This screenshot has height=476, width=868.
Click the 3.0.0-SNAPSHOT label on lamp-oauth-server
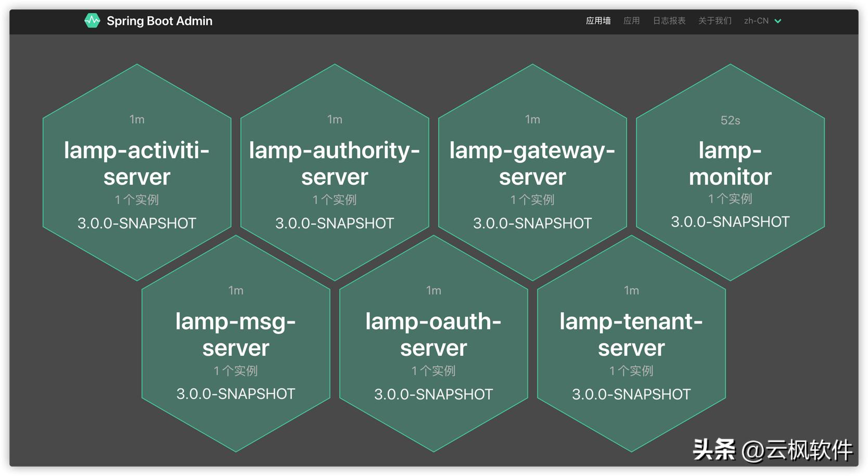coord(433,394)
